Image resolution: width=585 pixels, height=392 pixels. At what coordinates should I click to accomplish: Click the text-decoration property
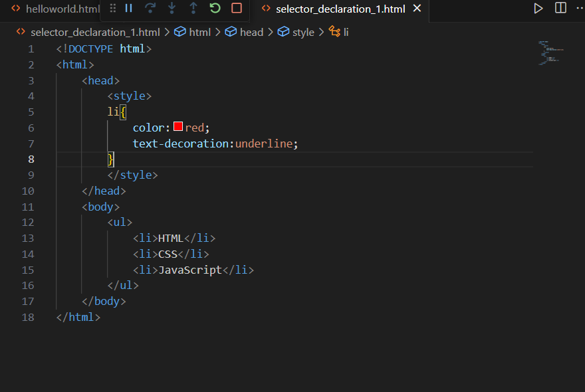click(181, 144)
